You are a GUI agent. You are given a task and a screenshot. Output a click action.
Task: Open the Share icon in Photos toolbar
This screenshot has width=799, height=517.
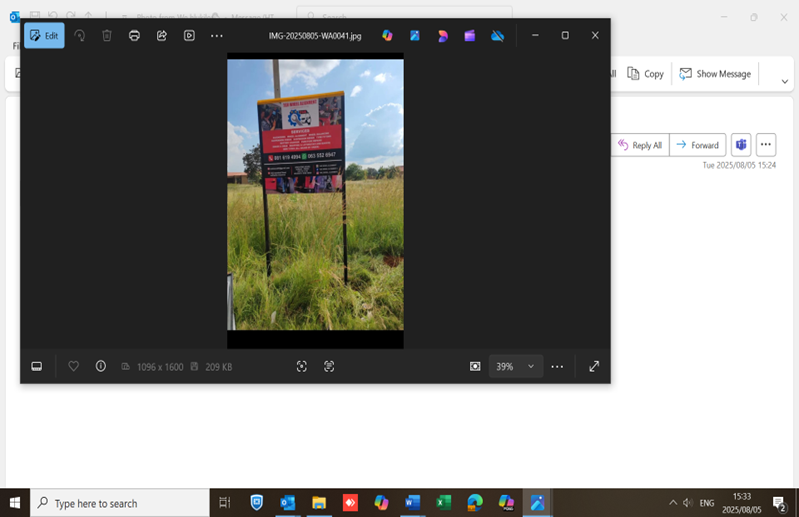[162, 36]
